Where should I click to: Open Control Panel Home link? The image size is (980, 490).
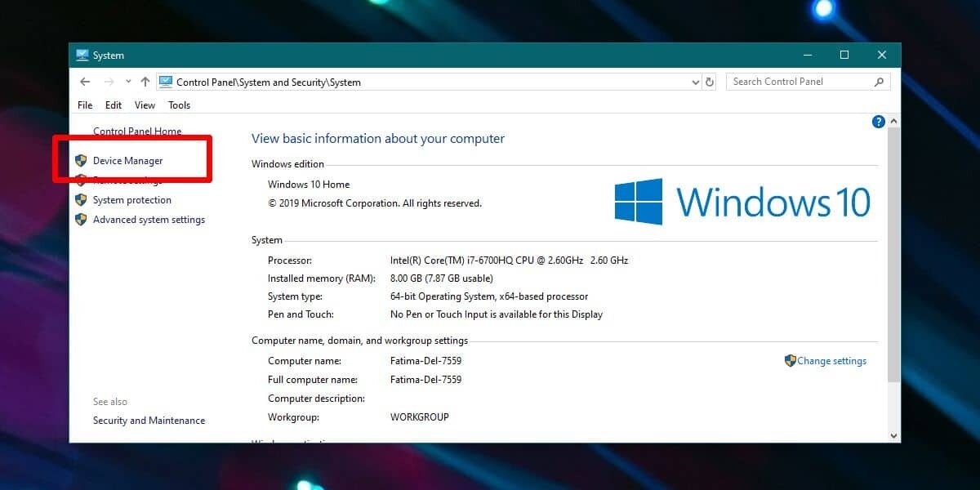click(137, 131)
